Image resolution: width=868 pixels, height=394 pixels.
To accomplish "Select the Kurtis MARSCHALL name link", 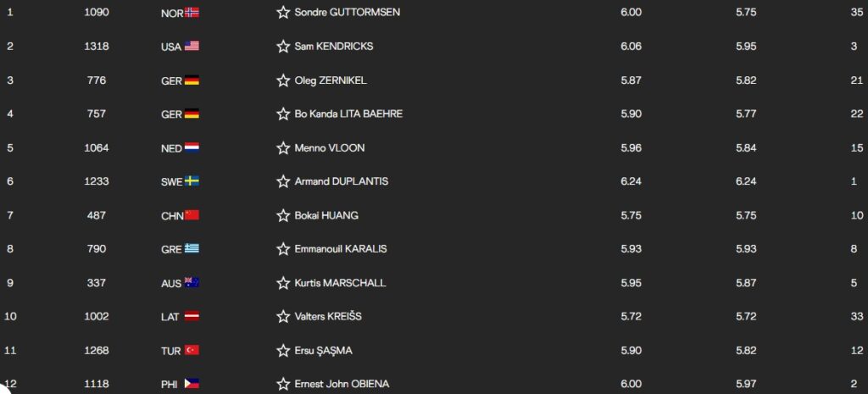I will [x=340, y=283].
